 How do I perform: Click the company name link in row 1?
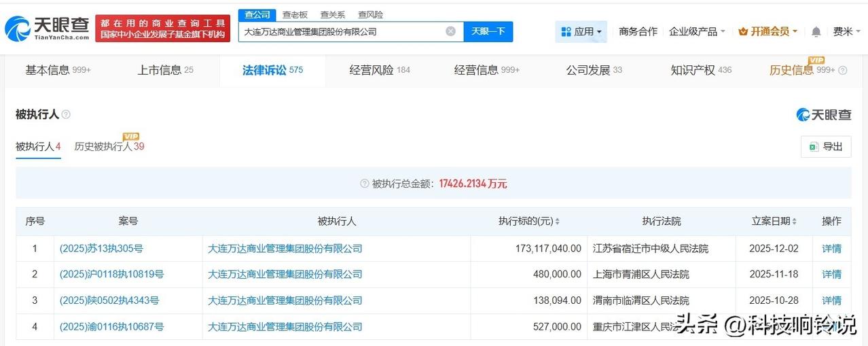point(285,249)
